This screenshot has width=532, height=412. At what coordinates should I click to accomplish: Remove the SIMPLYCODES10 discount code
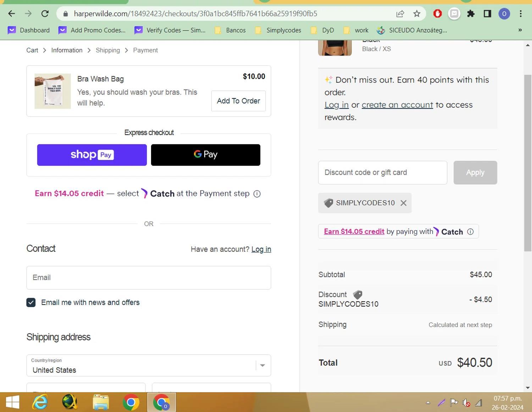(x=403, y=203)
